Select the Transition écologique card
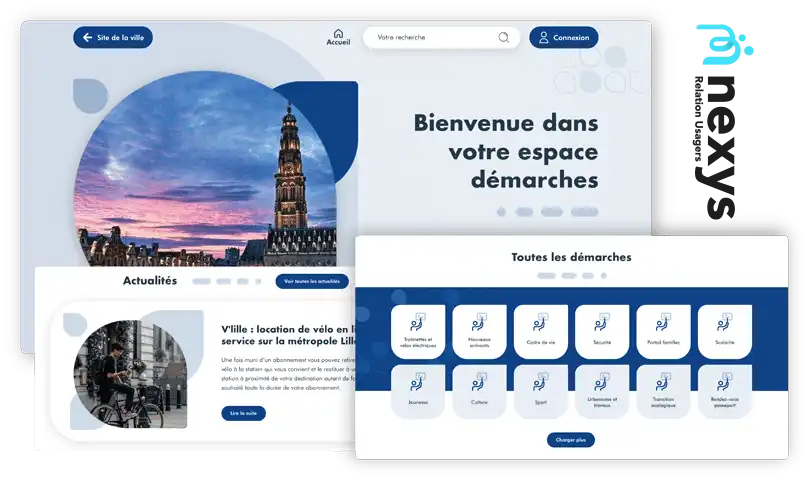The width and height of the screenshot is (809, 480). [664, 391]
